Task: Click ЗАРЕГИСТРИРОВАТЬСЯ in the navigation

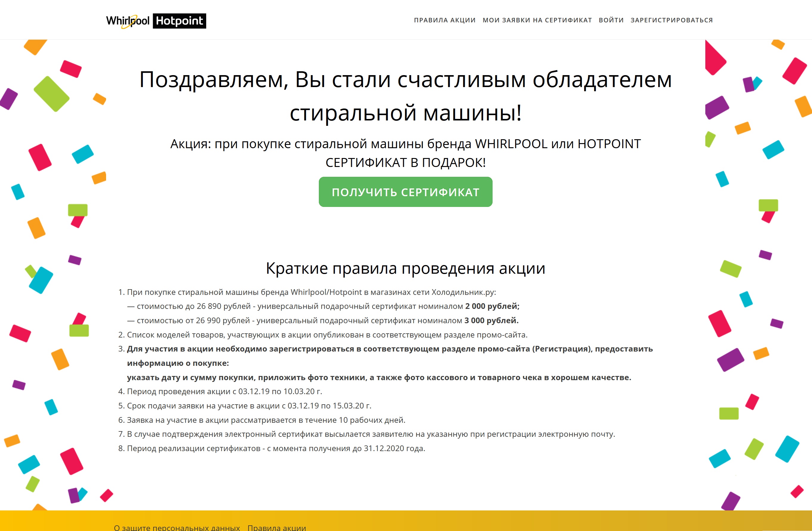Action: [671, 20]
